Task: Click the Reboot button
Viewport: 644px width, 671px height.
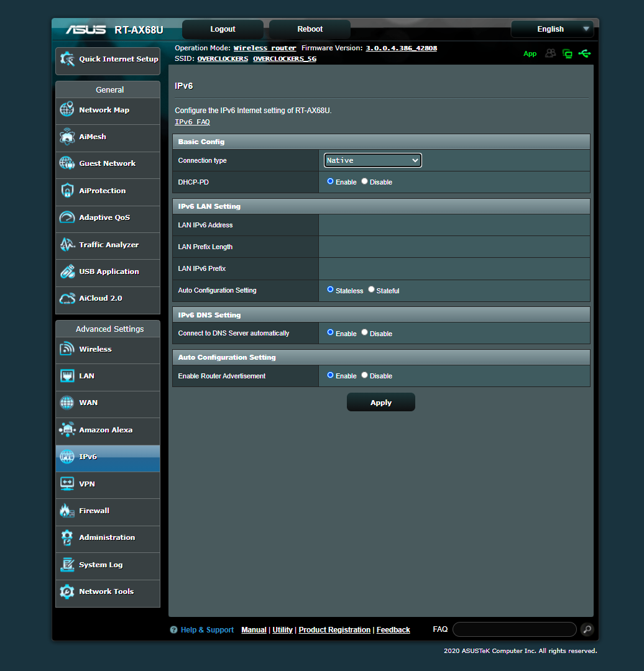Action: click(x=310, y=29)
